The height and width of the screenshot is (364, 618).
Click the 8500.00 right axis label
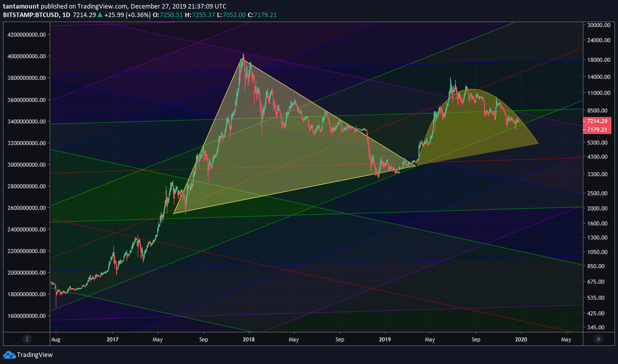point(596,110)
